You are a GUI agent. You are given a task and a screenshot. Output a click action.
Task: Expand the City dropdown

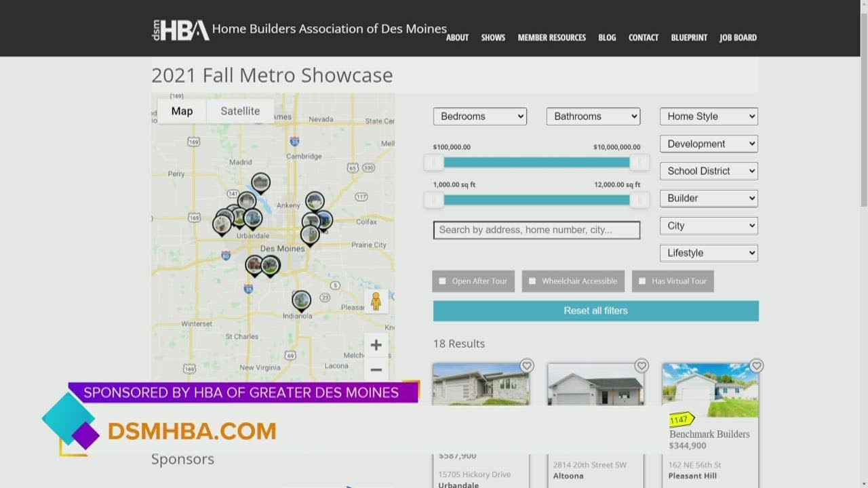pyautogui.click(x=709, y=226)
